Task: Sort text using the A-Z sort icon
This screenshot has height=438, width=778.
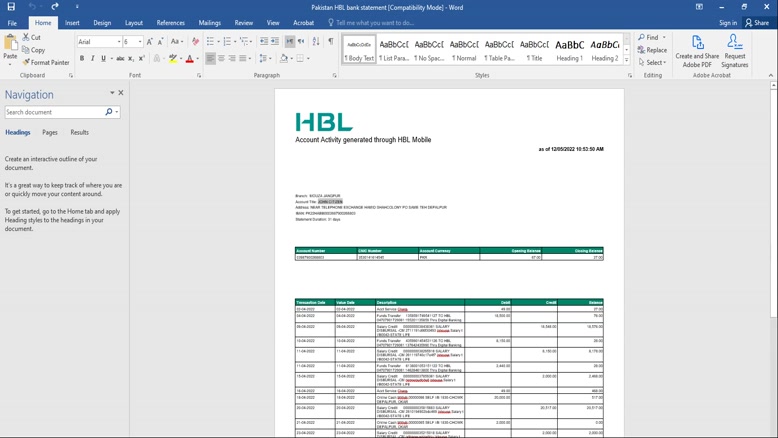Action: pyautogui.click(x=316, y=42)
